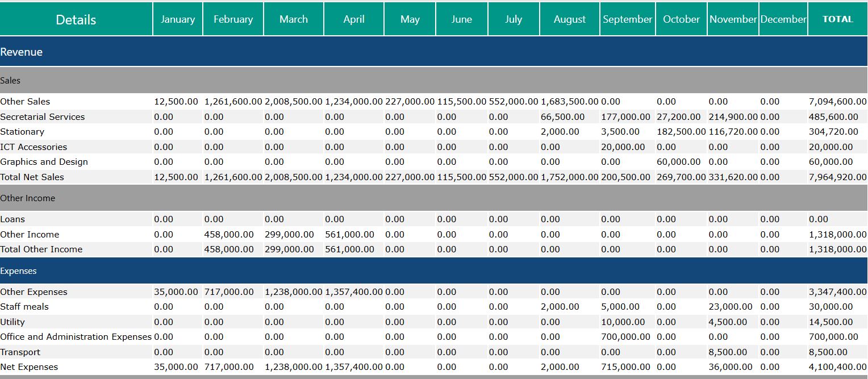This screenshot has height=379, width=868.
Task: Click the Graphics and Design row label
Action: coord(44,161)
